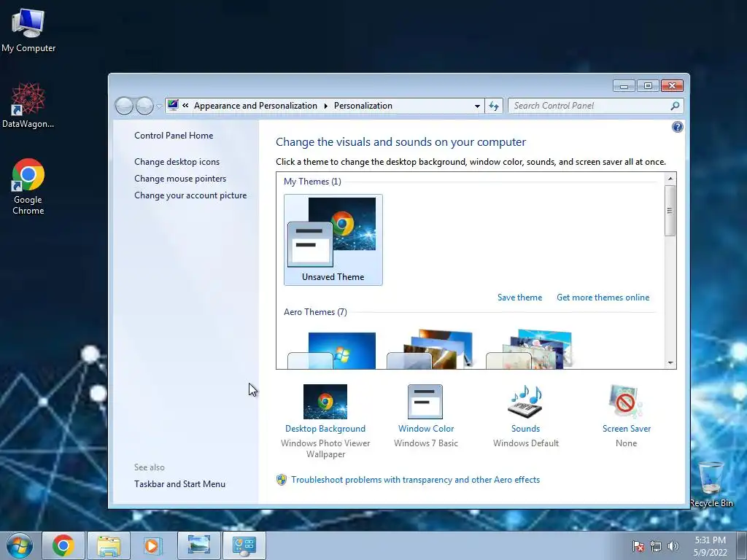Open Windows Media Player from taskbar
The height and width of the screenshot is (560, 747).
(x=152, y=545)
